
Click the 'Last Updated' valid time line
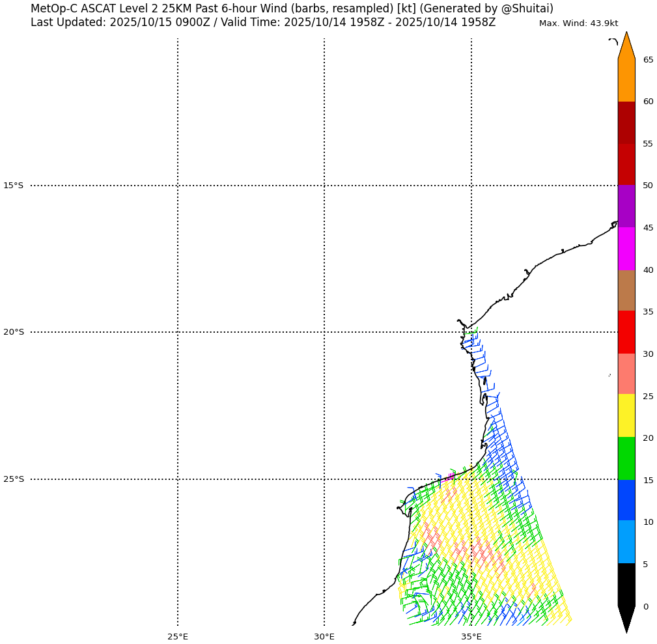(x=262, y=23)
